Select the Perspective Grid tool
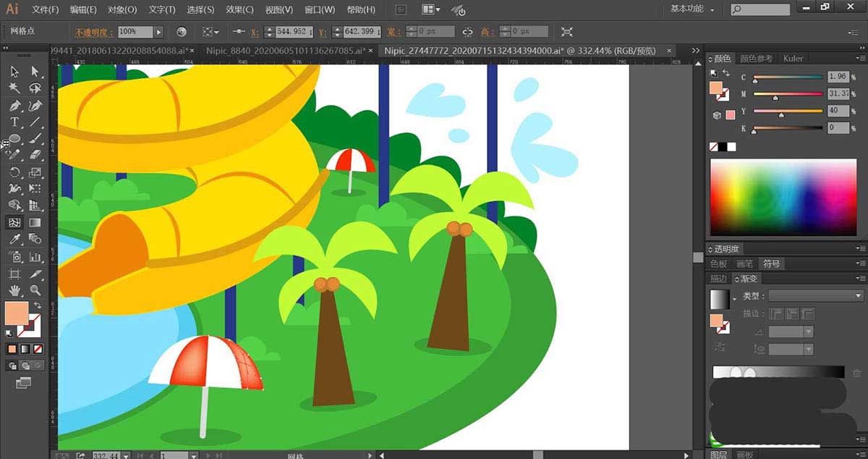The width and height of the screenshot is (868, 459). 35,206
